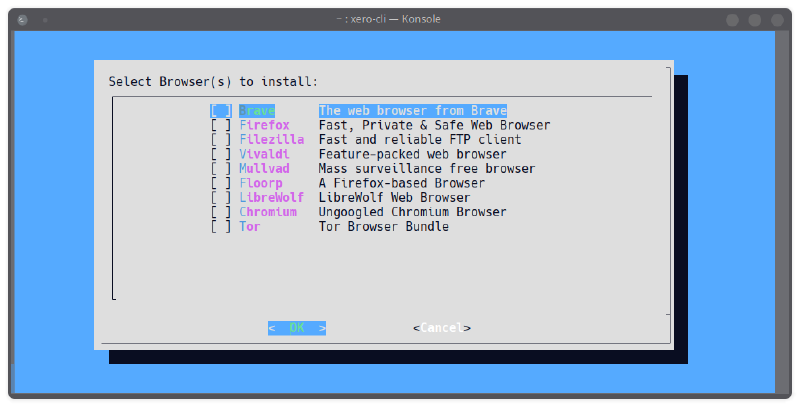The height and width of the screenshot is (407, 800).
Task: Tick the LibreWolf checkbox
Action: pos(221,198)
